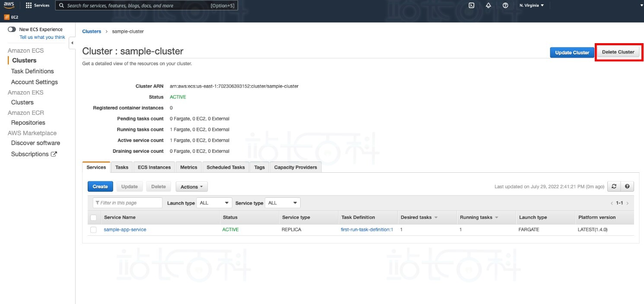Screen dimensions: 644x304
Task: Open Account Settings in sidebar
Action: [35, 82]
